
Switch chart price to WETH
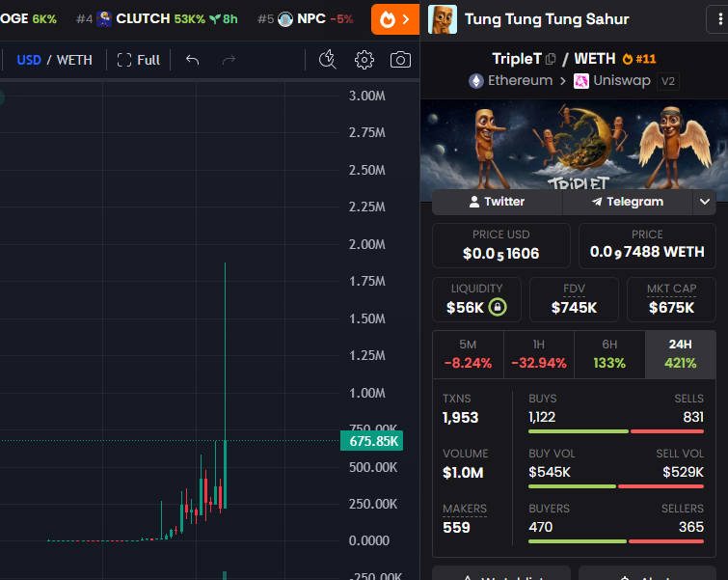pos(74,60)
